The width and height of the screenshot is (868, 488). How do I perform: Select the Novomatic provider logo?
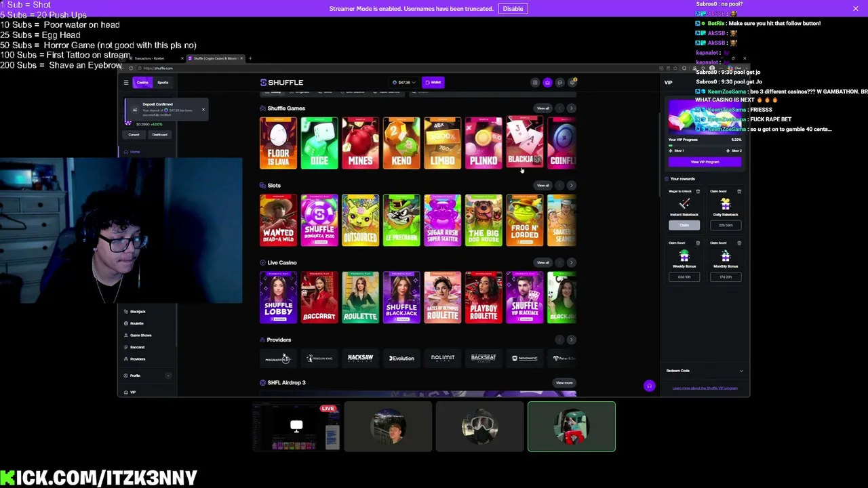[x=525, y=358]
